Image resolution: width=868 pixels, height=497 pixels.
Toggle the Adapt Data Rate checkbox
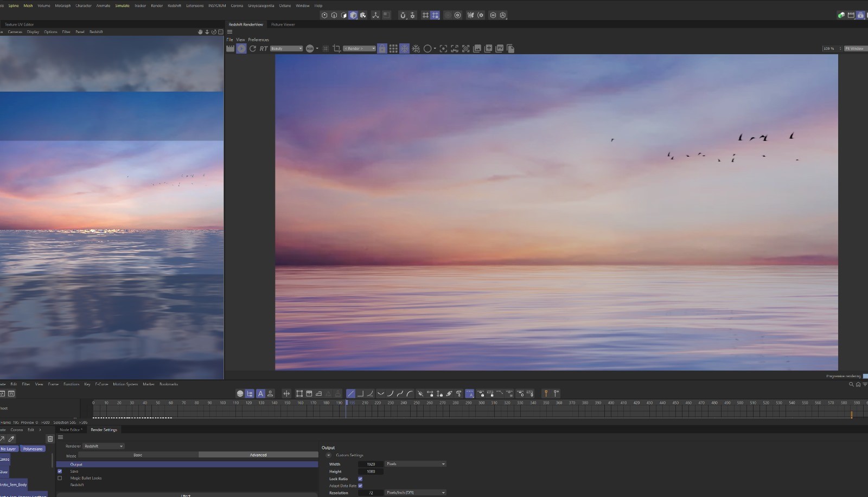(x=360, y=486)
